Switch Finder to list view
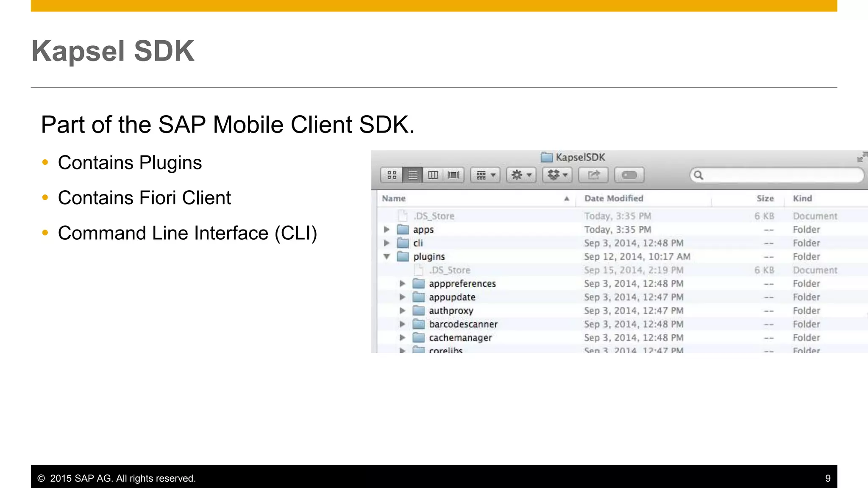 point(412,175)
